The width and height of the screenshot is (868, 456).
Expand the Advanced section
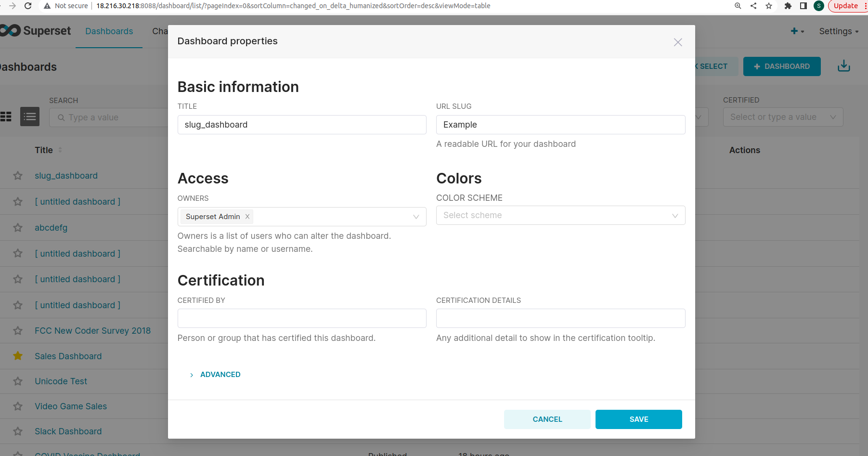215,374
